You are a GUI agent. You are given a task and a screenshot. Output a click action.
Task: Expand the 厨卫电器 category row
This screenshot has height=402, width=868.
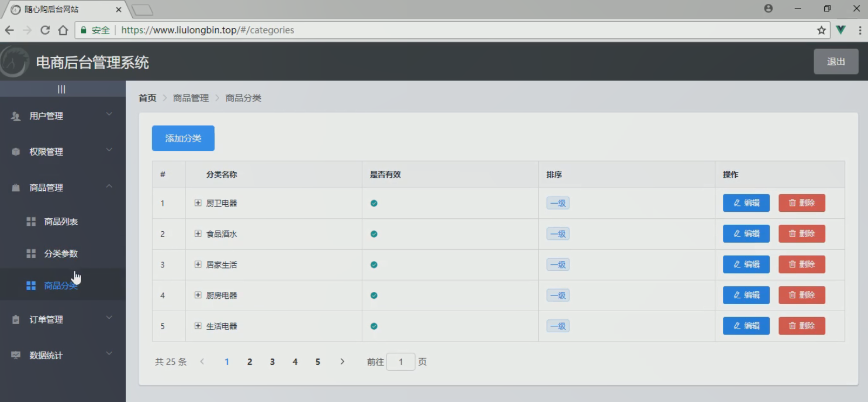point(198,203)
